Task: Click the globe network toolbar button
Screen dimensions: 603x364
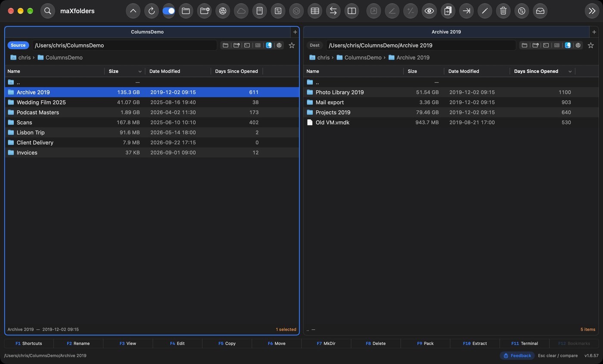Action: click(223, 11)
